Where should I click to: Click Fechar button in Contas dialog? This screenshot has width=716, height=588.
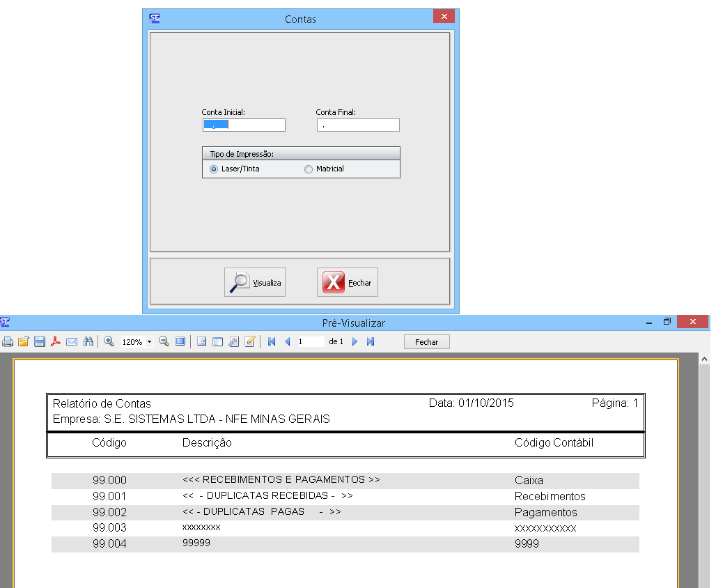348,282
